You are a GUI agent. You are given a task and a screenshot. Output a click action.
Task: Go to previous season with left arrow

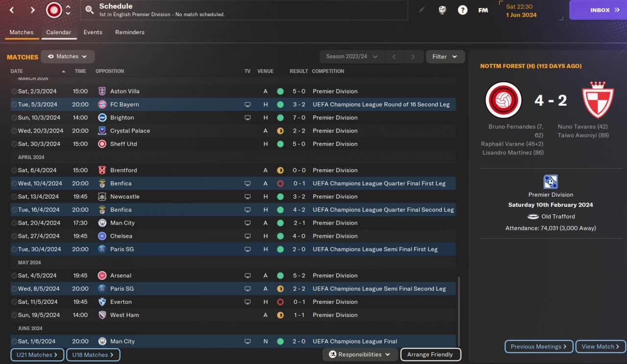tap(394, 57)
